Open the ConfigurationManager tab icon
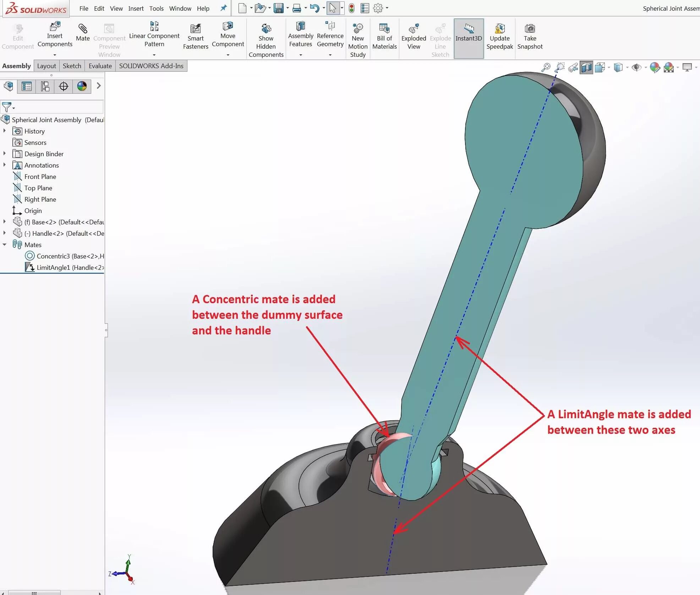 [x=45, y=86]
